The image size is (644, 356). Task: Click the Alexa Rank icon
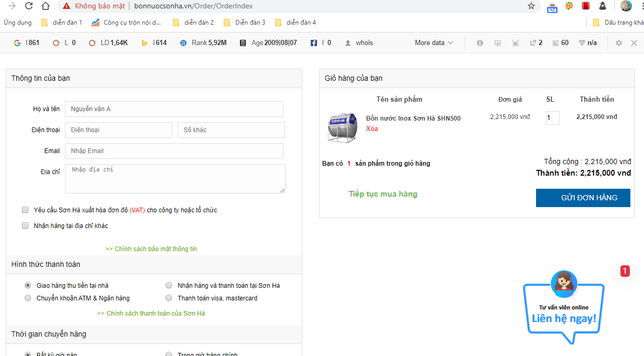pyautogui.click(x=183, y=43)
